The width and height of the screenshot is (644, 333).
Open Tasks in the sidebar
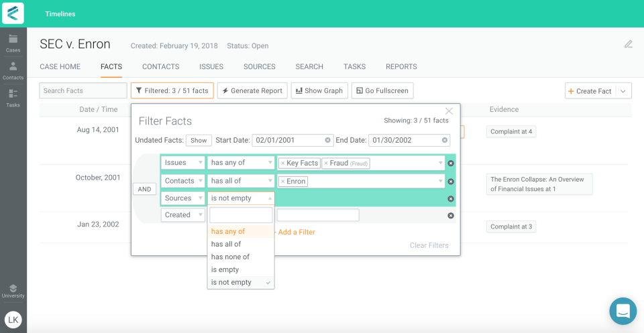pos(13,98)
